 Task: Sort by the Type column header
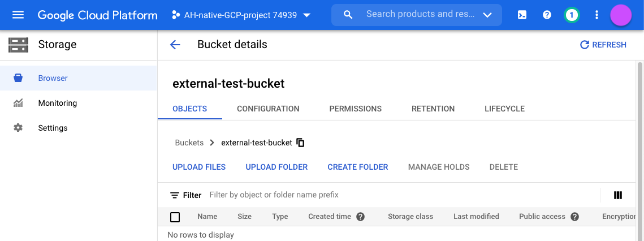[x=280, y=216]
